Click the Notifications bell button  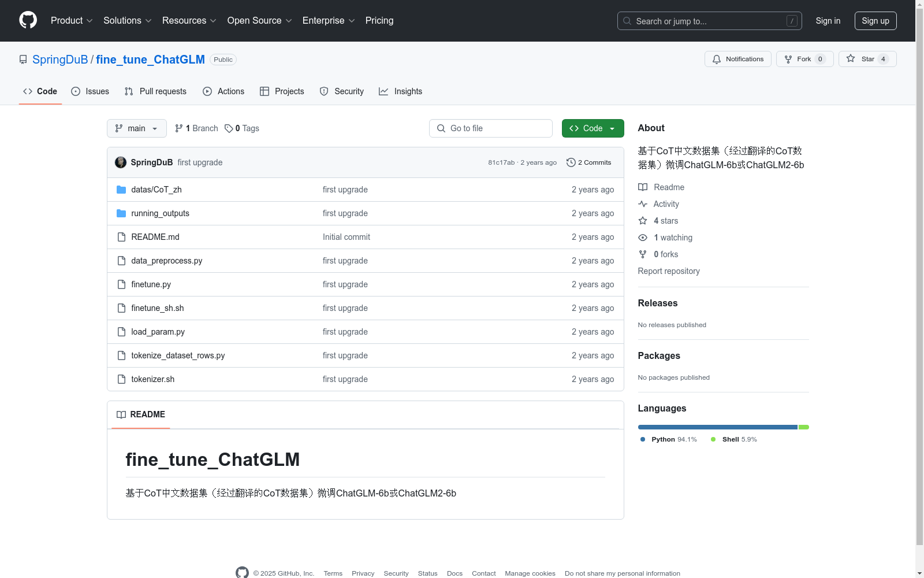tap(737, 59)
